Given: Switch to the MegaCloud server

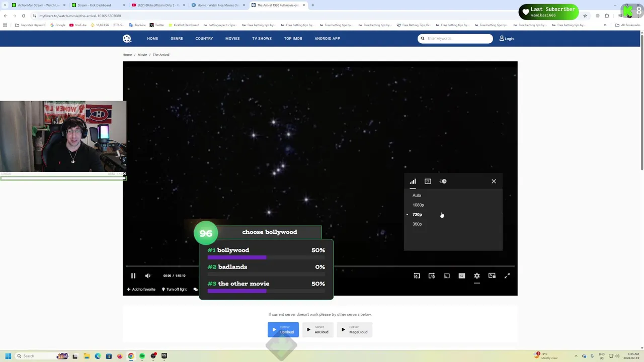Looking at the screenshot, I should point(355,330).
